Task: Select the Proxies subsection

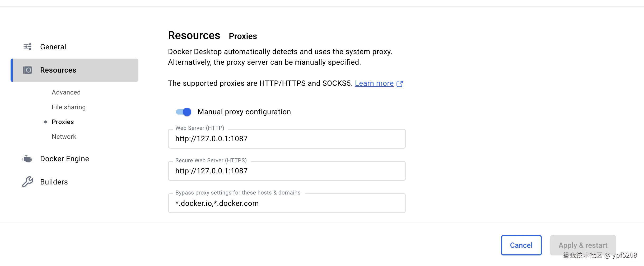Action: coord(63,122)
